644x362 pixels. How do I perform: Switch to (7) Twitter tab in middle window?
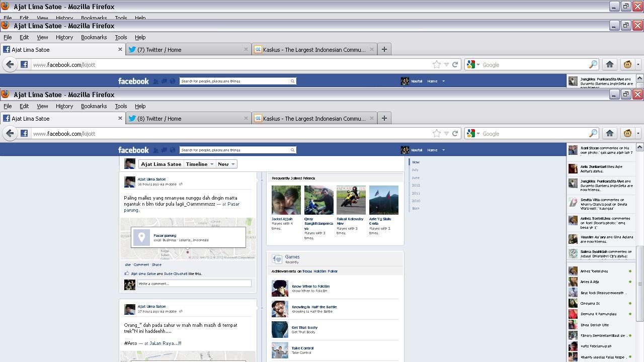click(188, 49)
